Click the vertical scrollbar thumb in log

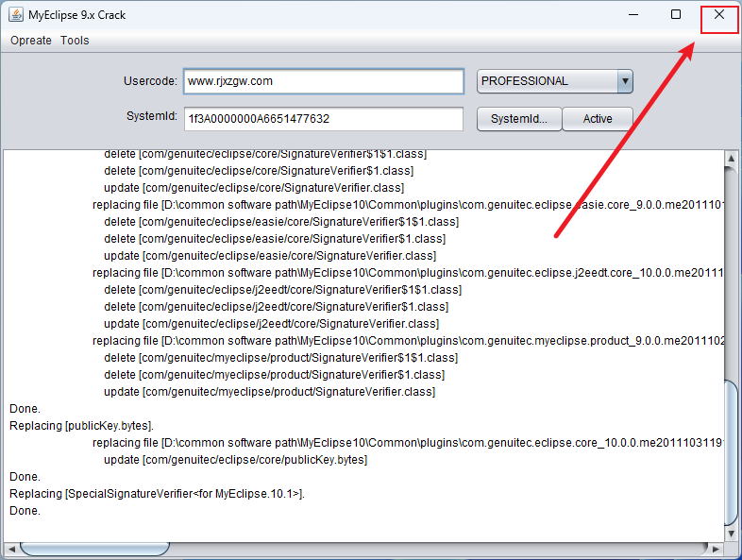[x=731, y=451]
